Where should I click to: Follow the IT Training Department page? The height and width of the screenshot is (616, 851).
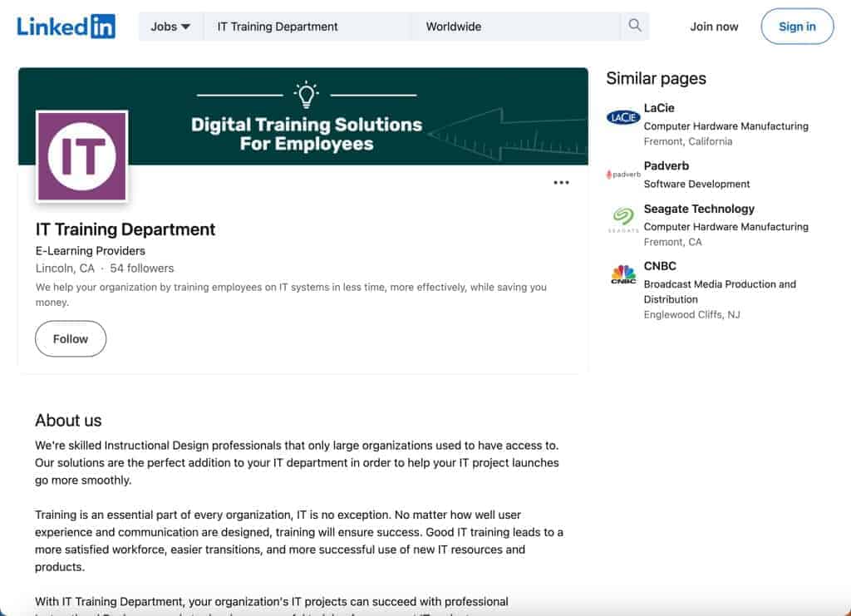click(x=70, y=338)
